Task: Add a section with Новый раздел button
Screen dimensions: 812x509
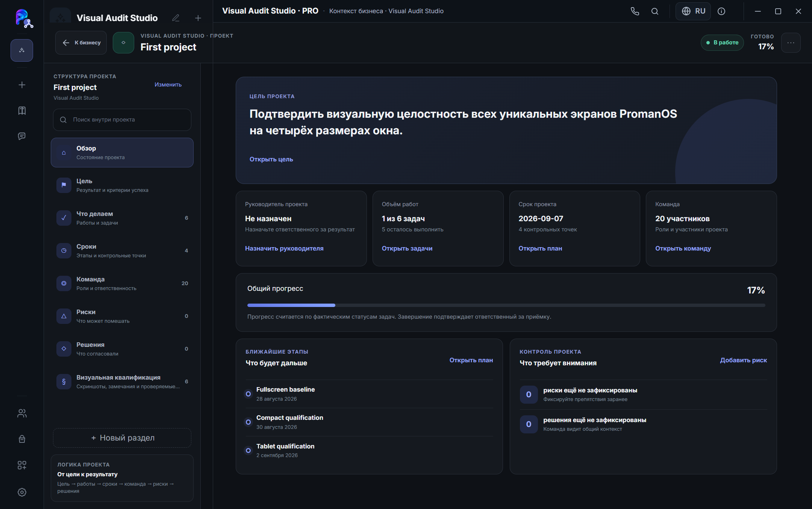Action: point(122,438)
